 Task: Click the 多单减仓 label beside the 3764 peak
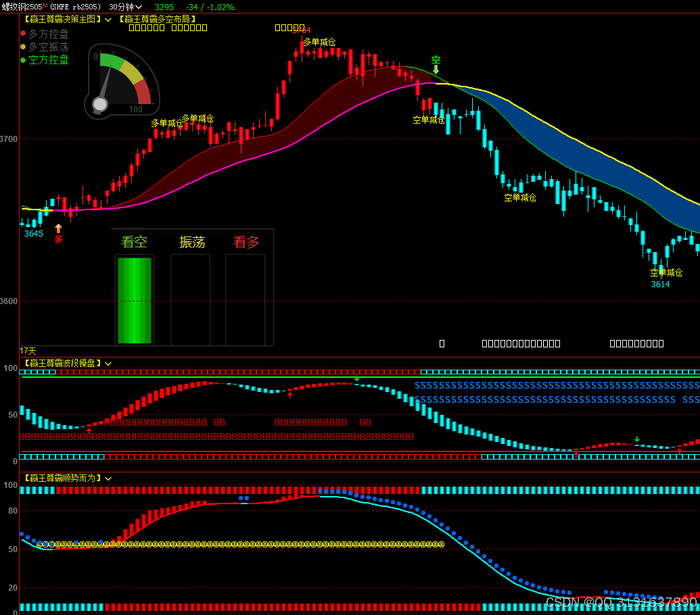coord(319,43)
